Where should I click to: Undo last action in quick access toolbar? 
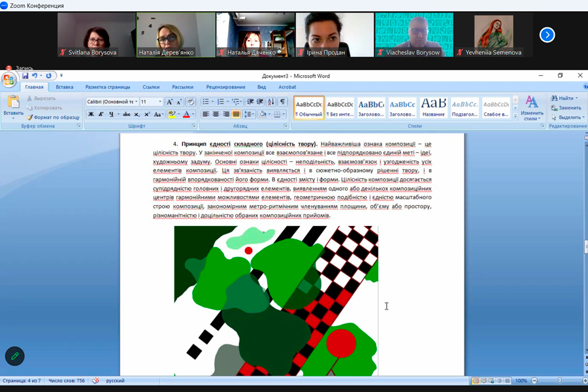[35, 76]
